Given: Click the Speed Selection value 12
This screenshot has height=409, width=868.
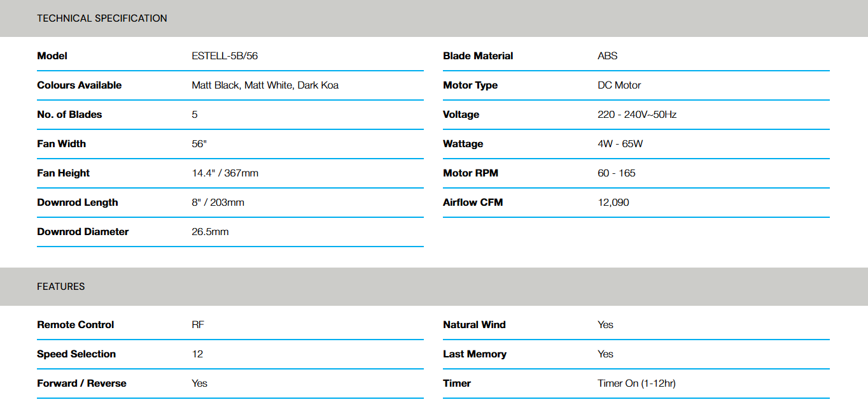Looking at the screenshot, I should click(197, 354).
